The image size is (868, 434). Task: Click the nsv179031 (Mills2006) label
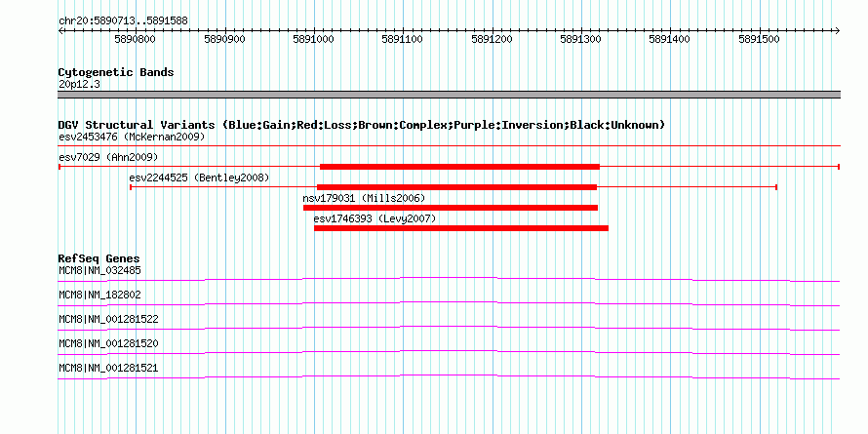point(364,198)
